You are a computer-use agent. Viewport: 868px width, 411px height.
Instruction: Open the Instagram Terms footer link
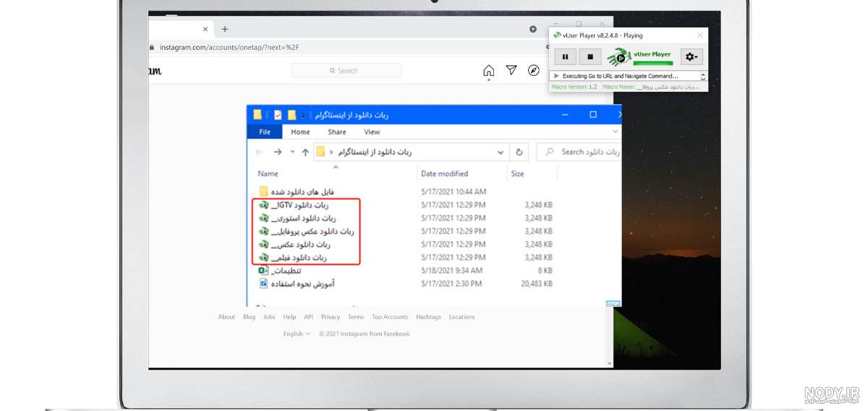pos(356,317)
